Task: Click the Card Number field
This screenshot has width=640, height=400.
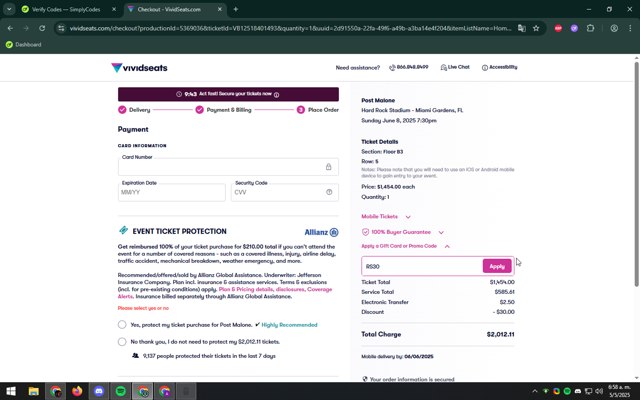Action: (230, 165)
